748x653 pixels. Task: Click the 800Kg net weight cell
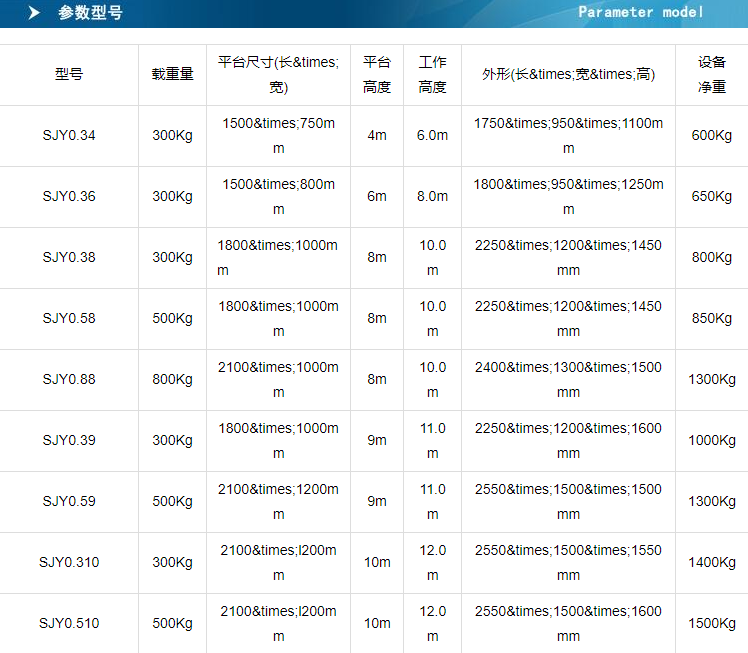(712, 258)
